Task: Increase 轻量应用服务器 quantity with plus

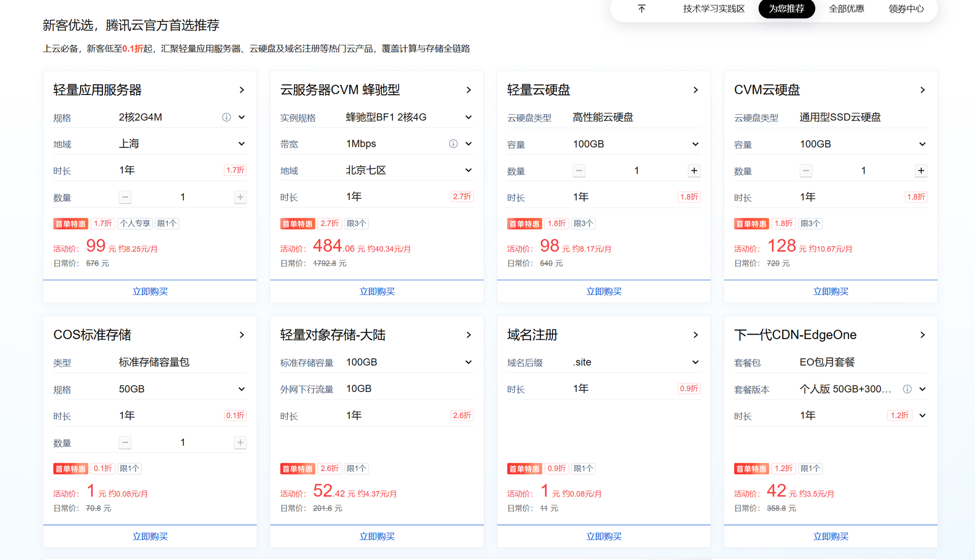Action: pyautogui.click(x=240, y=197)
